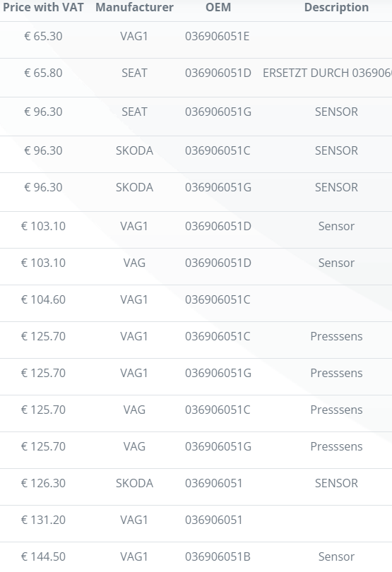
Task: Open the VAG1 036906051G Presssens OEM number
Action: [218, 373]
